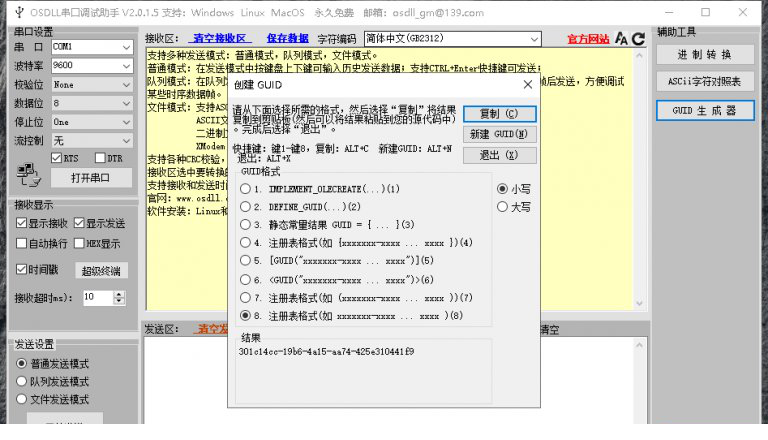The width and height of the screenshot is (768, 440).
Task: Close the 创建 GUID dialog
Action: point(528,85)
